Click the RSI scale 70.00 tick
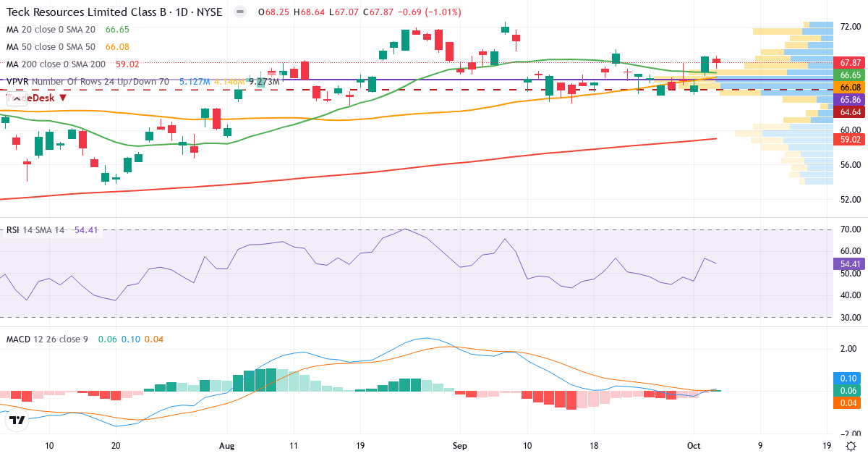 [x=850, y=229]
